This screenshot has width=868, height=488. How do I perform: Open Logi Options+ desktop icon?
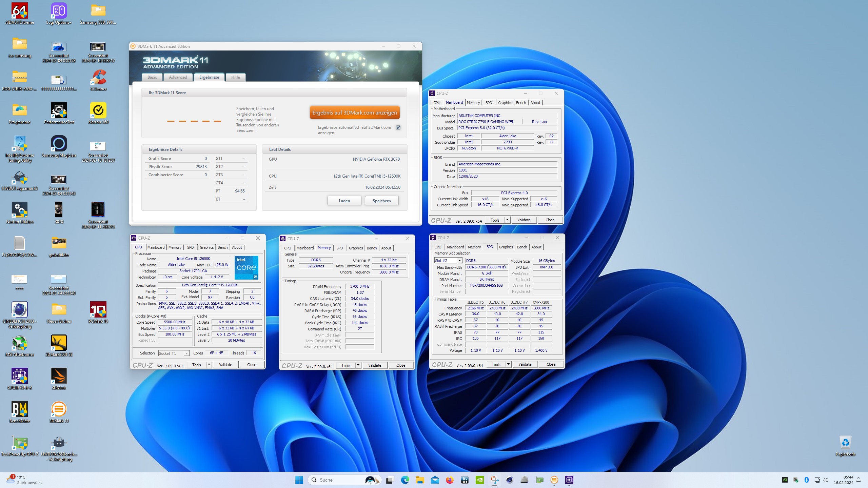click(x=59, y=14)
